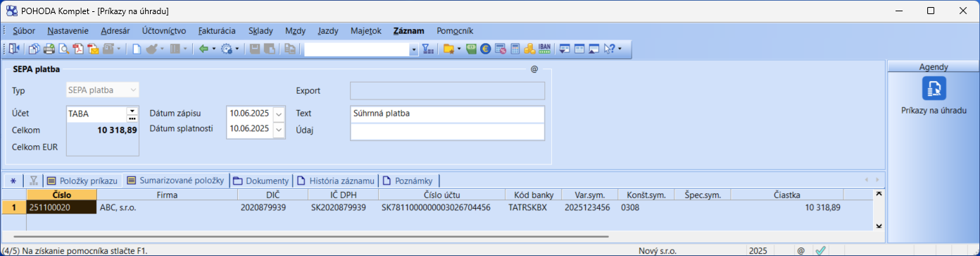The image size is (980, 256).
Task: Click the Kód banky column header
Action: [x=533, y=195]
